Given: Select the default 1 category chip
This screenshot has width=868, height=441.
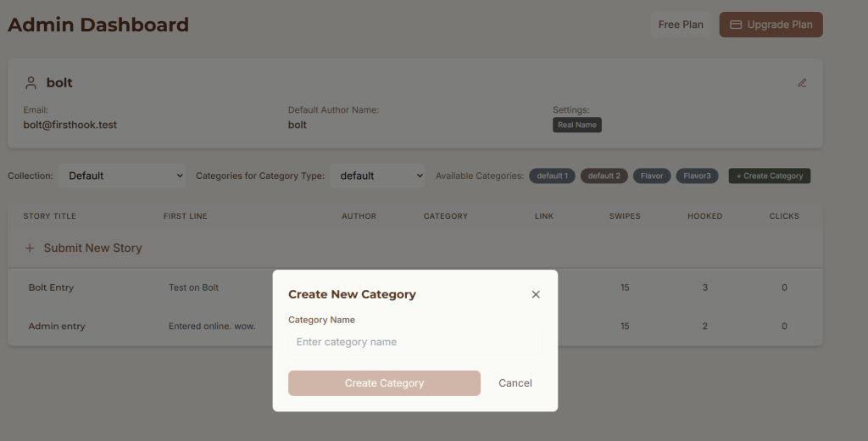Looking at the screenshot, I should 552,176.
